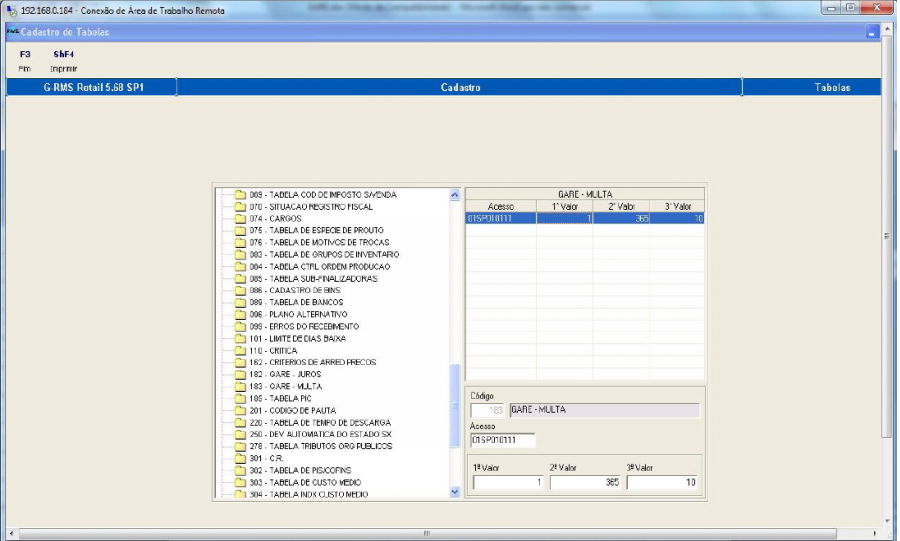Viewport: 900px width, 541px height.
Task: Click folder icon of 096 - PLANO ALTERNATIVO
Action: (x=240, y=314)
